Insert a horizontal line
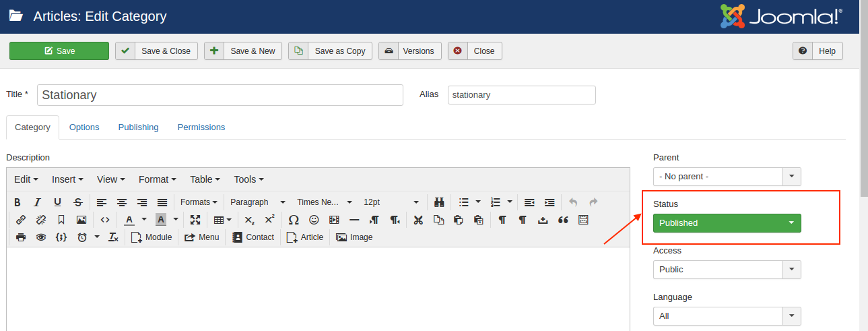 (354, 220)
